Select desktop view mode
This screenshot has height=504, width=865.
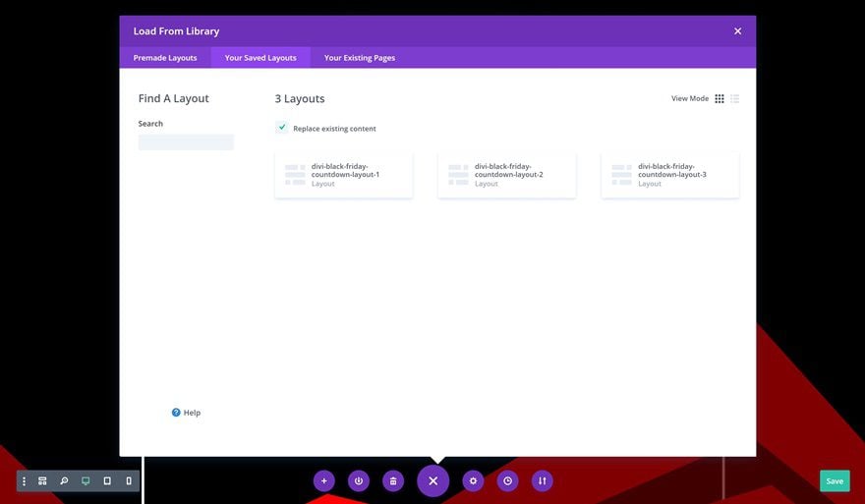(x=86, y=480)
